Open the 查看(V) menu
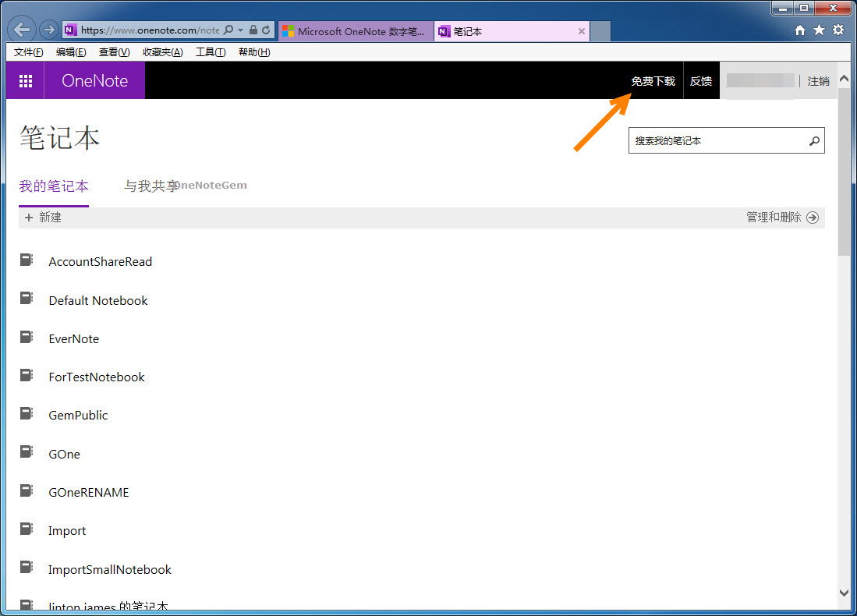The image size is (857, 616). pyautogui.click(x=114, y=52)
